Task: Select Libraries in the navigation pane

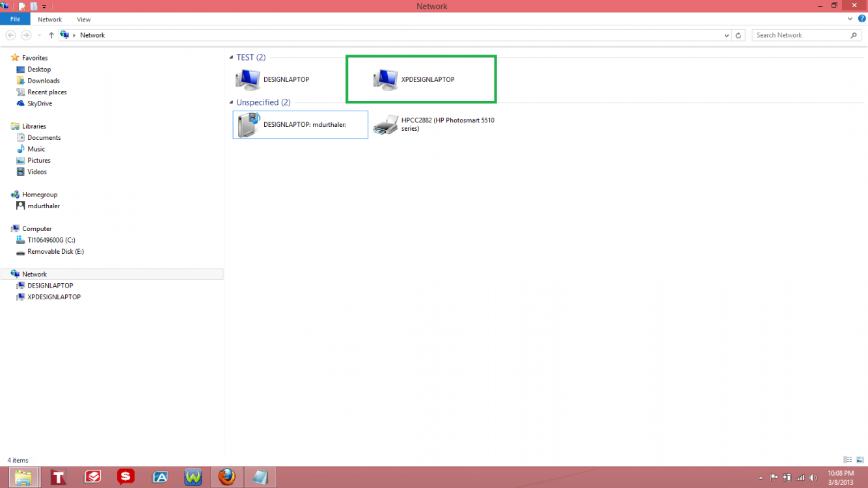Action: [34, 126]
